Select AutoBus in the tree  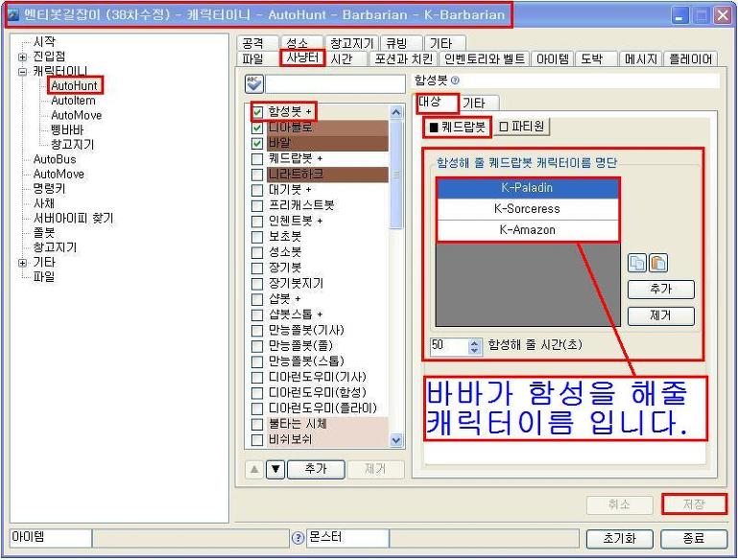[x=55, y=159]
